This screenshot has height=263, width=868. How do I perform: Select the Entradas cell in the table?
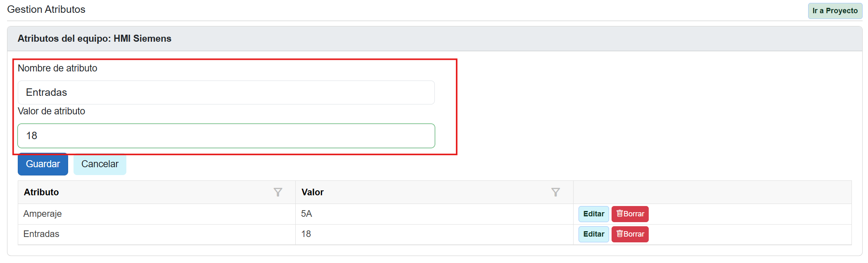point(41,234)
